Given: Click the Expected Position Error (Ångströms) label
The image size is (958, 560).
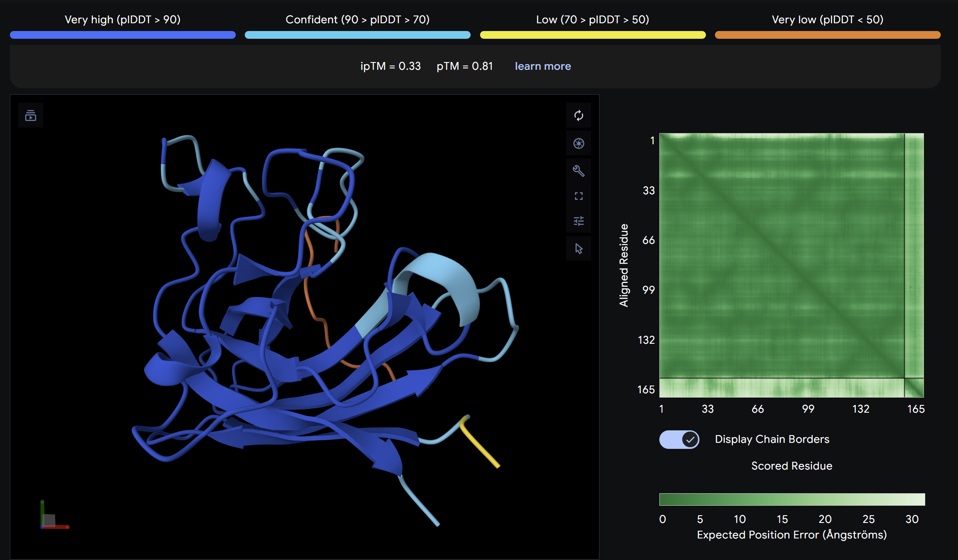Looking at the screenshot, I should tap(792, 535).
